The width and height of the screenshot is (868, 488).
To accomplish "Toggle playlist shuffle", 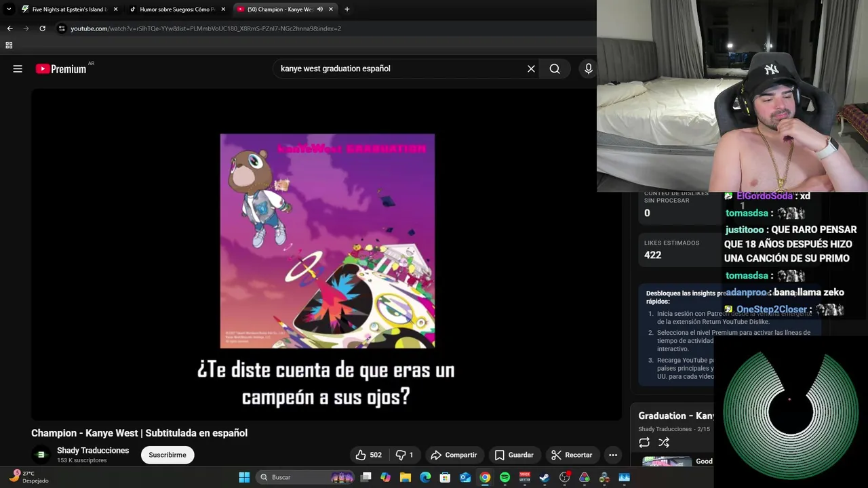I will (x=664, y=443).
